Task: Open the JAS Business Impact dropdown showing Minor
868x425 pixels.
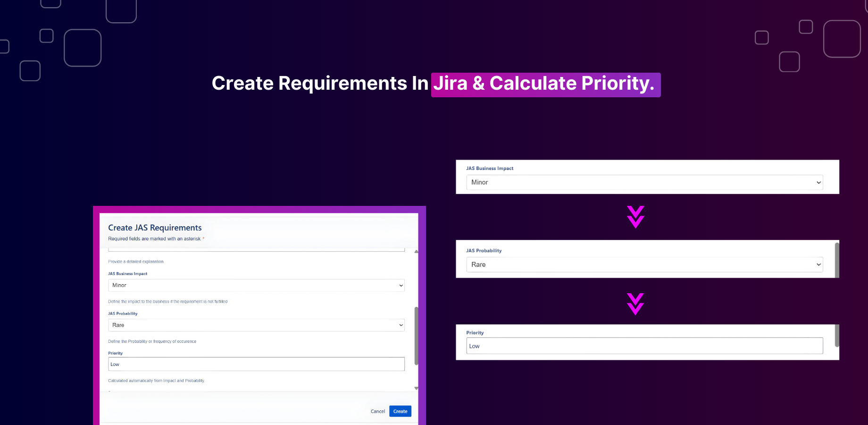Action: coord(256,285)
